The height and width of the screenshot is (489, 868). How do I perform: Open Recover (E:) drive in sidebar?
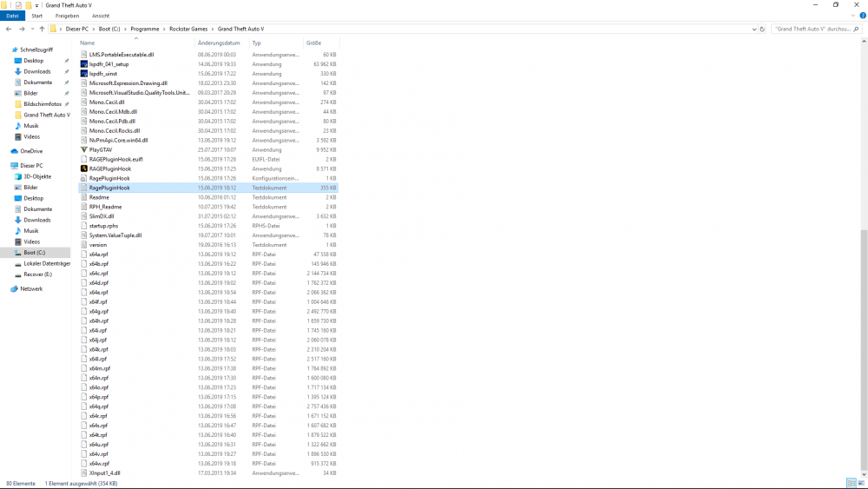37,274
